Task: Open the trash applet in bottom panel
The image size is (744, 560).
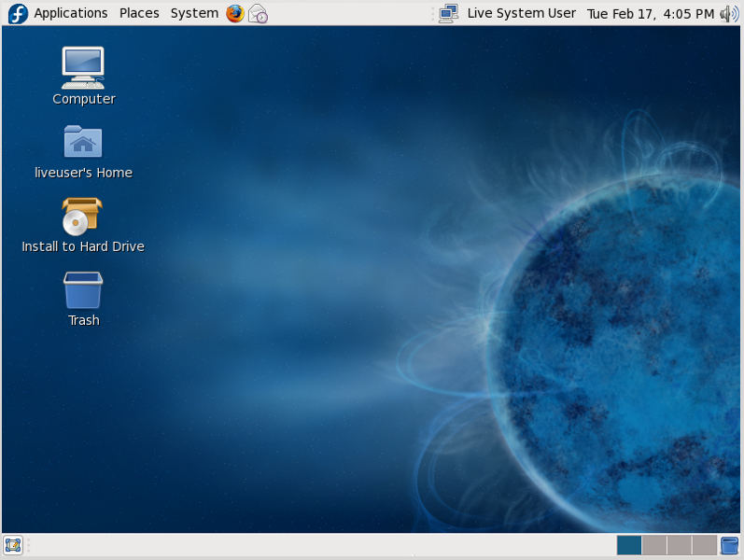Action: (729, 545)
